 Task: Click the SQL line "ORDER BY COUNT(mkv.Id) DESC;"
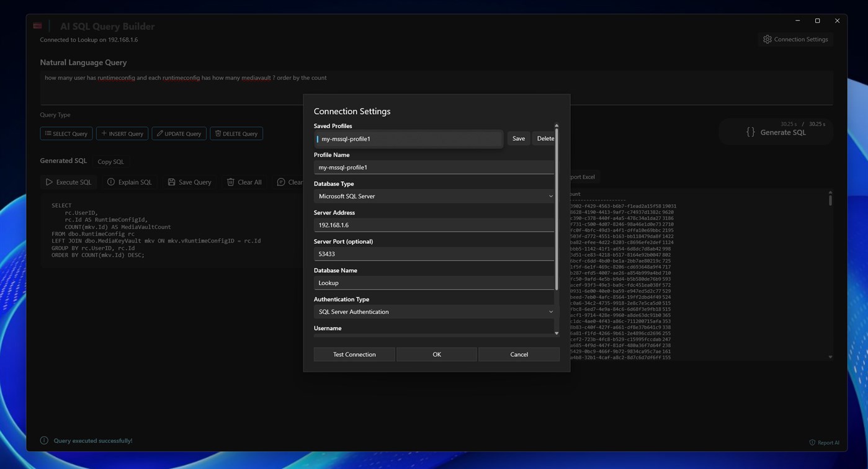(98, 255)
